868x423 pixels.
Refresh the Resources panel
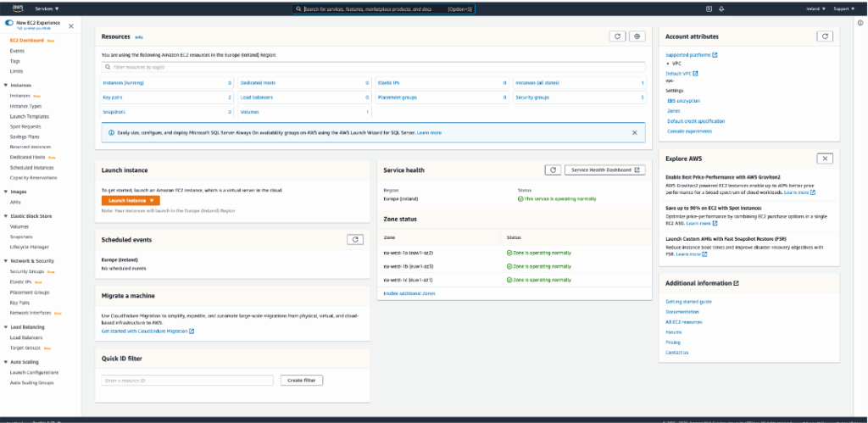[x=617, y=36]
